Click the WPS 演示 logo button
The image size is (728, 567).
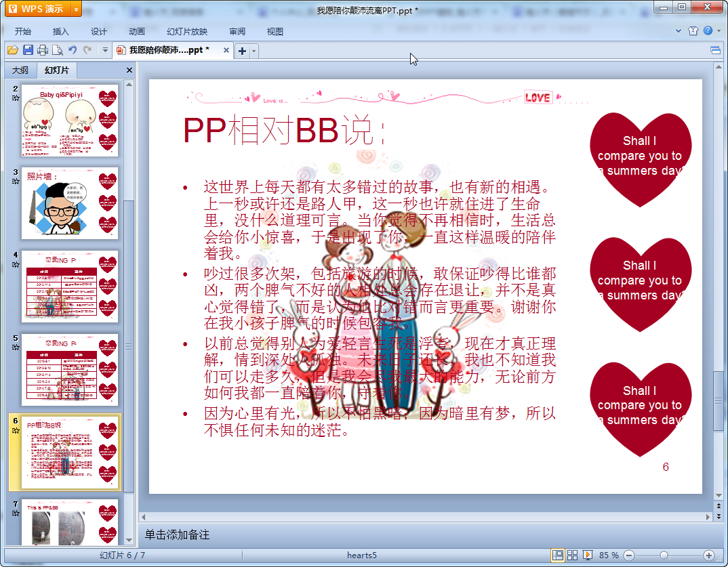(39, 9)
